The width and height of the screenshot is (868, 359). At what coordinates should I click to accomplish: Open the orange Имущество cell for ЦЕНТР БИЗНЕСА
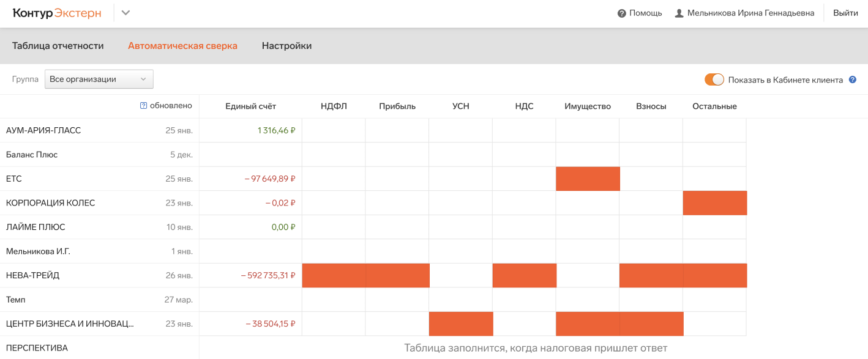[x=588, y=324]
